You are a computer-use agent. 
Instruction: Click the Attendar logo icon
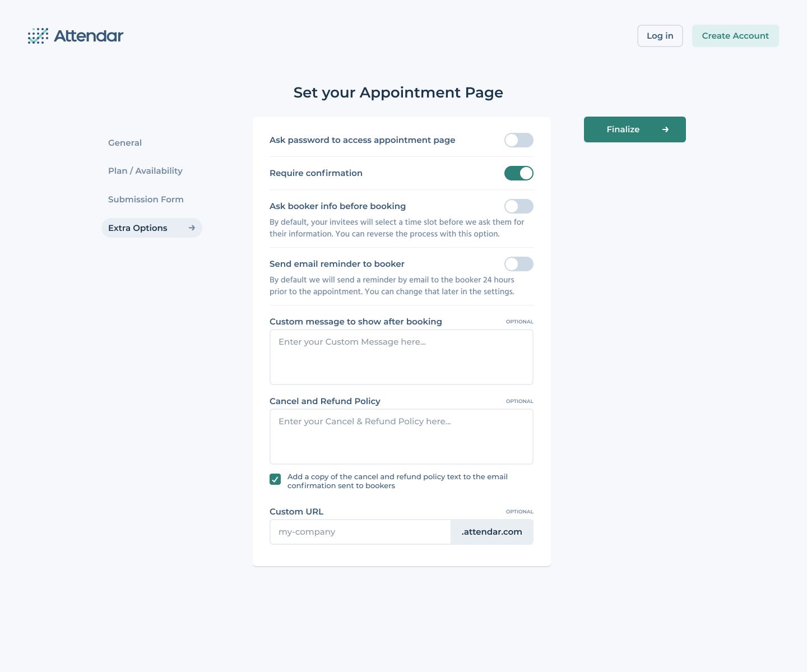click(x=38, y=36)
